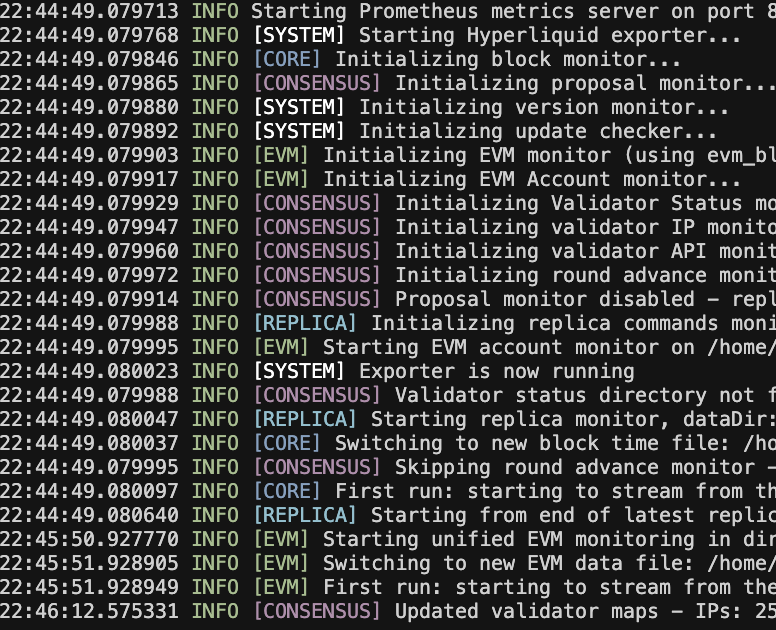Click the 'Switching to new EVM data file' line
776x630 pixels.
click(549, 564)
